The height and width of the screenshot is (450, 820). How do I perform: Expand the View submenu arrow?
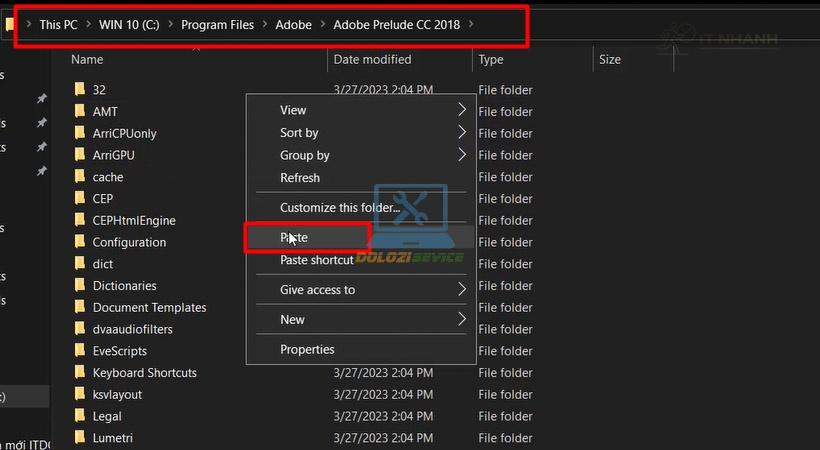[461, 110]
